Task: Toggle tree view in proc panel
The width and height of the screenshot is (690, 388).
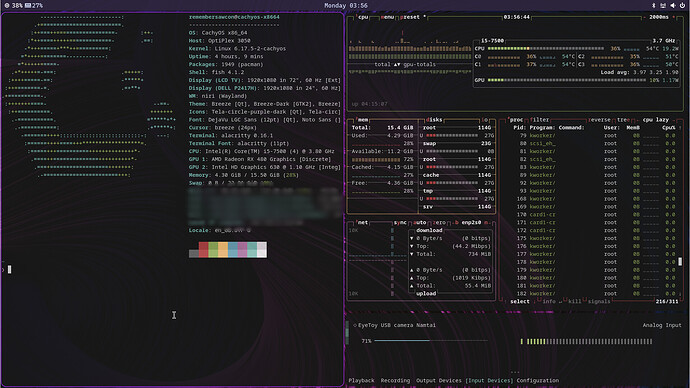Action: pyautogui.click(x=623, y=120)
